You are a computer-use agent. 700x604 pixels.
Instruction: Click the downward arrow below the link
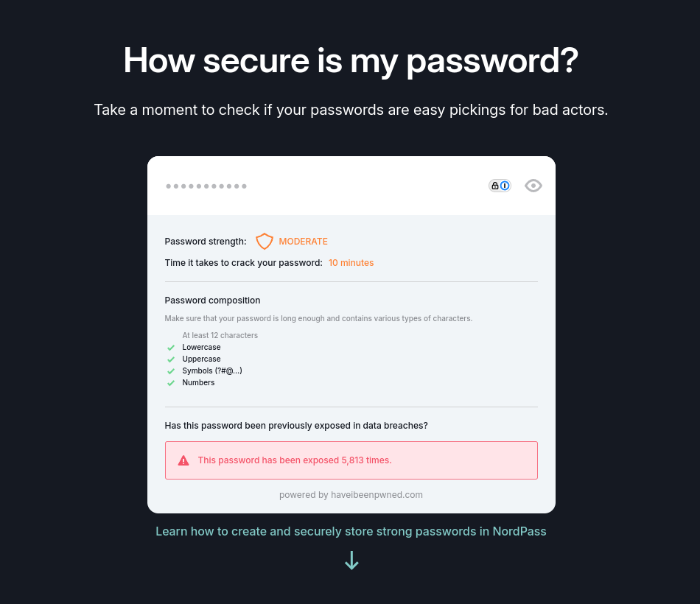351,561
